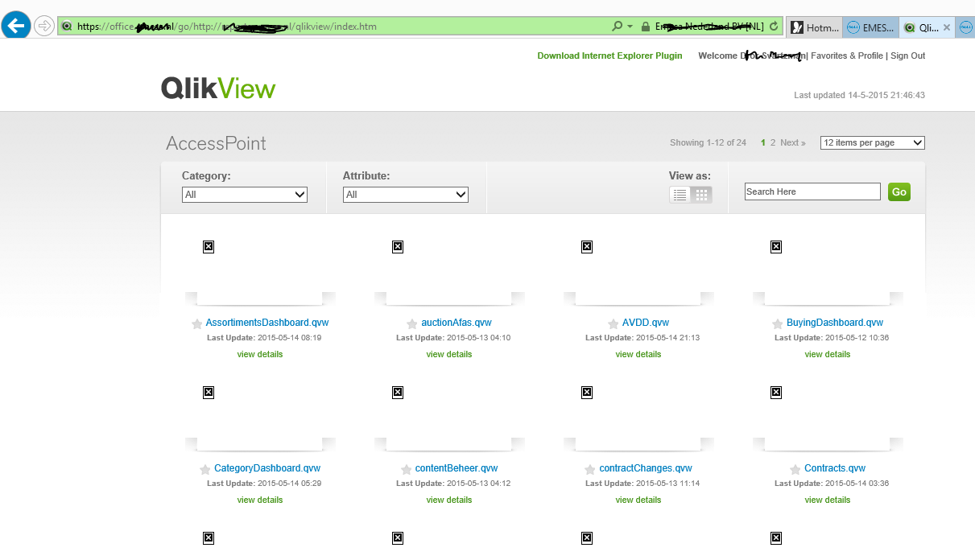Image resolution: width=975 pixels, height=560 pixels.
Task: Open Favorites & Profile link
Action: [x=847, y=56]
